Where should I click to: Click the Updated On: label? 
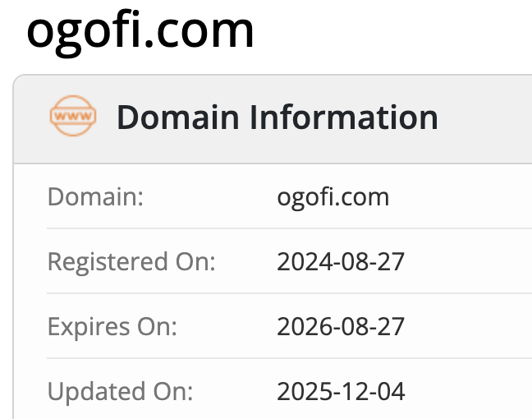pos(121,391)
